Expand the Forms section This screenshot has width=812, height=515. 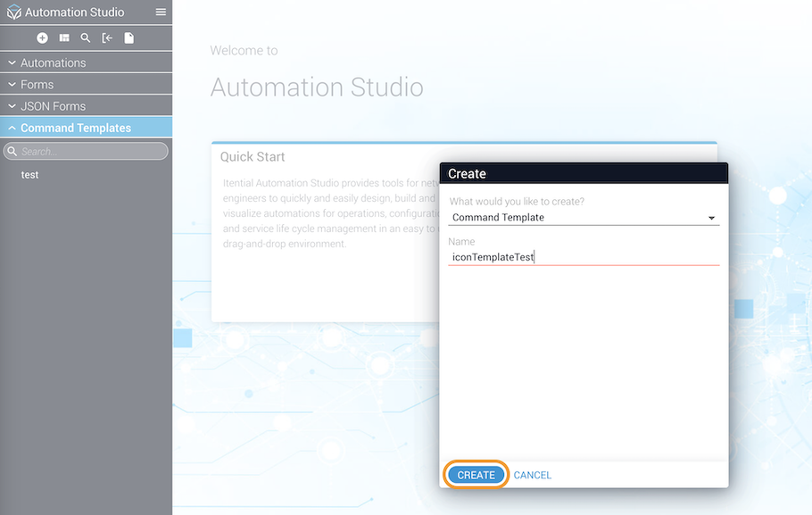point(86,85)
